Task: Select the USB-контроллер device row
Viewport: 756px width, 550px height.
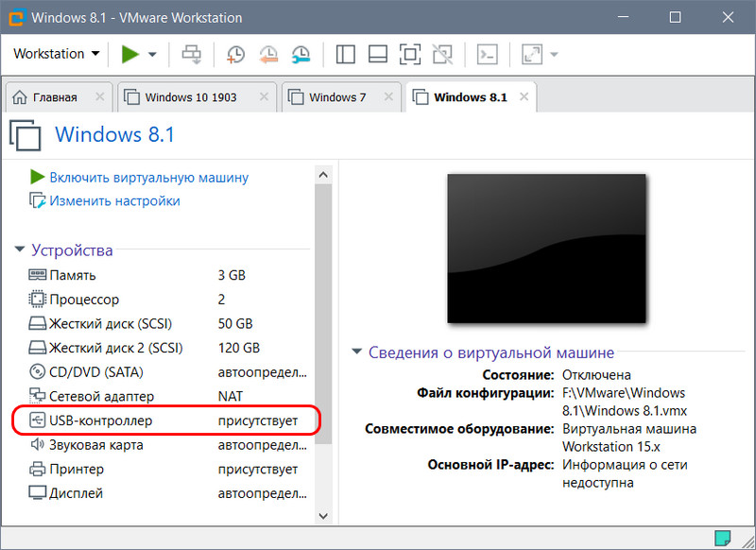Action: pyautogui.click(x=168, y=421)
